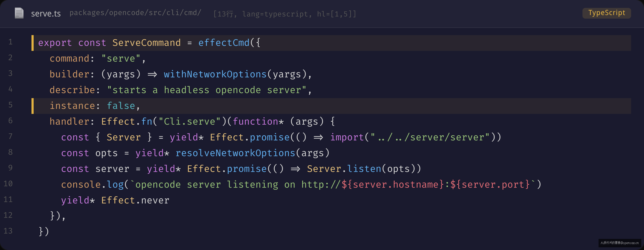644x250 pixels.
Task: Click console.log call on line 10
Action: point(92,185)
